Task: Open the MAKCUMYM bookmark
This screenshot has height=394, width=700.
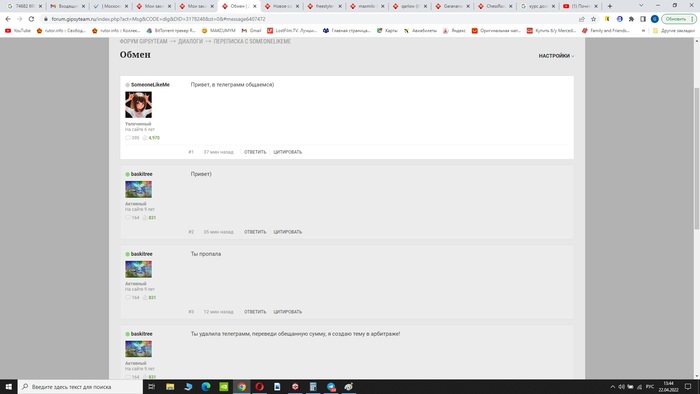Action: [x=218, y=31]
